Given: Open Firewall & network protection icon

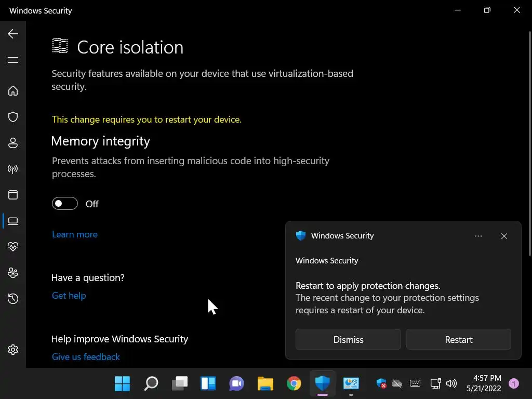Looking at the screenshot, I should (13, 169).
